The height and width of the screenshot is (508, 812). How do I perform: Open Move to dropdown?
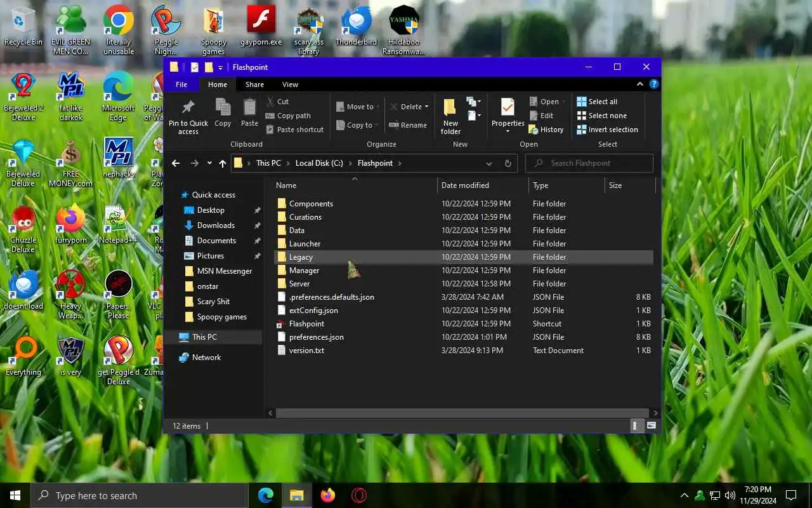[x=358, y=107]
